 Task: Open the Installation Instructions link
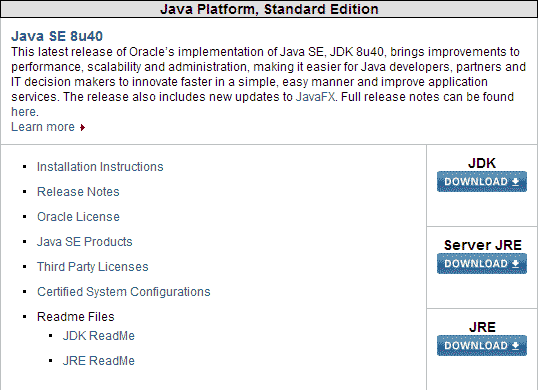pyautogui.click(x=100, y=167)
